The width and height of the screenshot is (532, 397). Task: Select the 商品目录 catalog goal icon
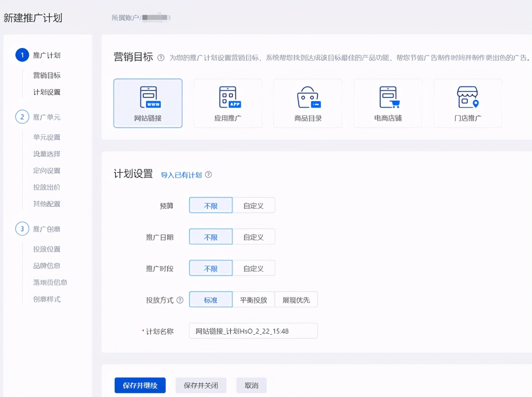(308, 103)
